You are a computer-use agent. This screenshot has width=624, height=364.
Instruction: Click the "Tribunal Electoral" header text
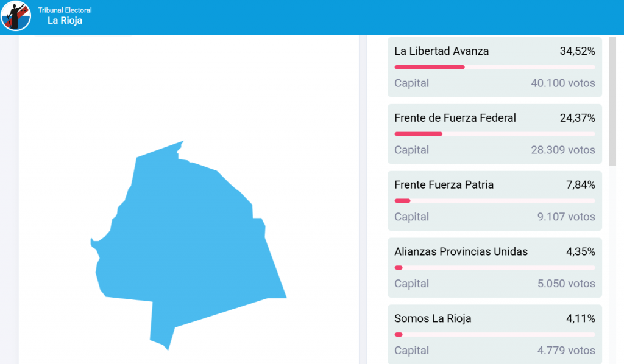[x=65, y=10]
